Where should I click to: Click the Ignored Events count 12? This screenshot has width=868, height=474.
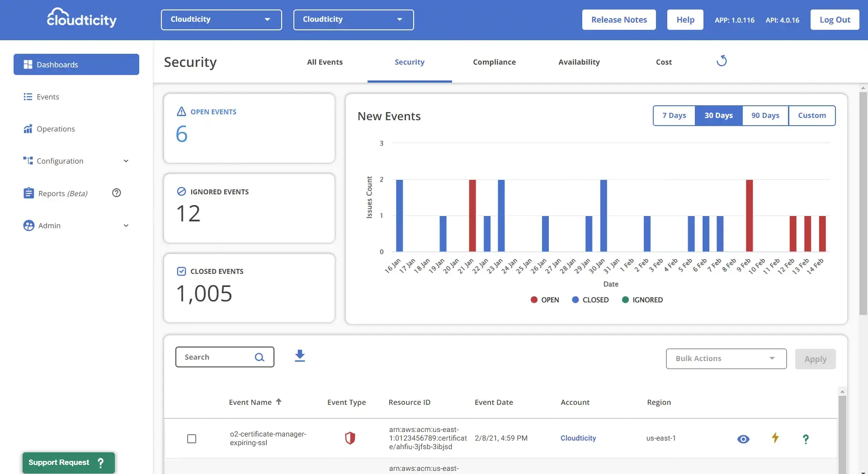188,214
